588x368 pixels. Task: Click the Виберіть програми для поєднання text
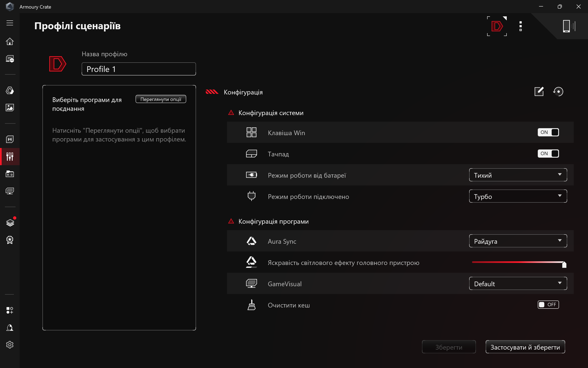point(87,104)
